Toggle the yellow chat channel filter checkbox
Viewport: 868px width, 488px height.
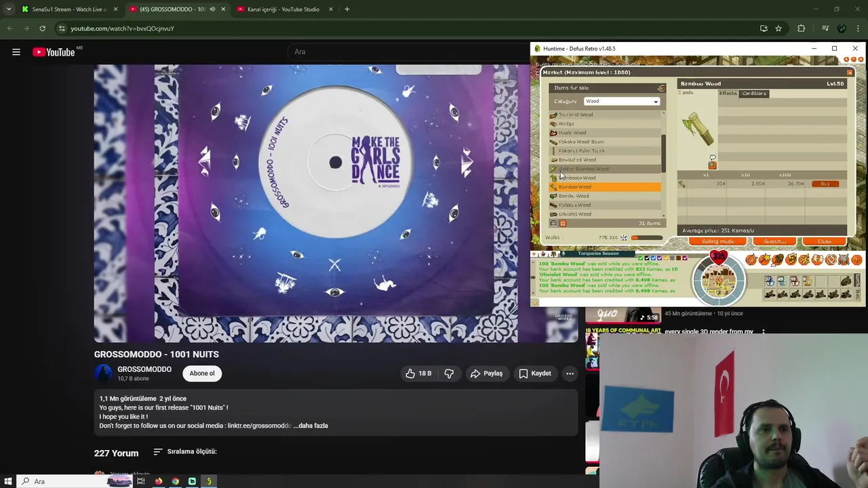(666, 258)
